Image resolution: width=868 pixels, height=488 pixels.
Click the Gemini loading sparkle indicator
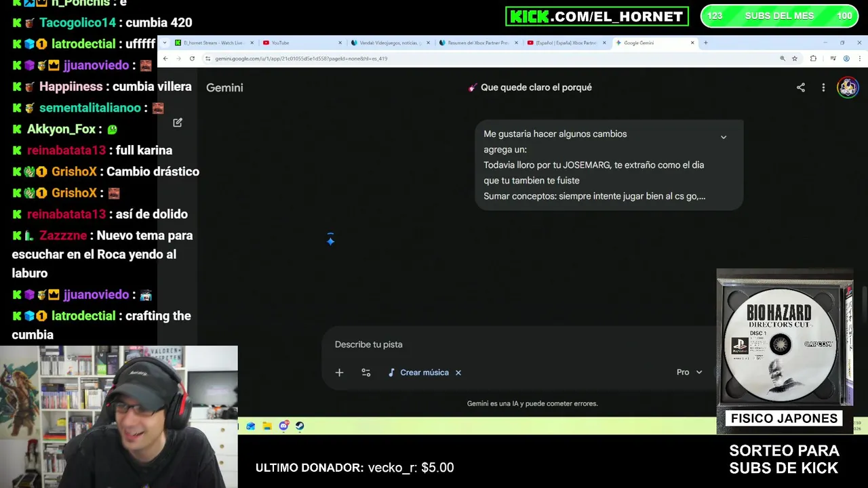pos(330,240)
